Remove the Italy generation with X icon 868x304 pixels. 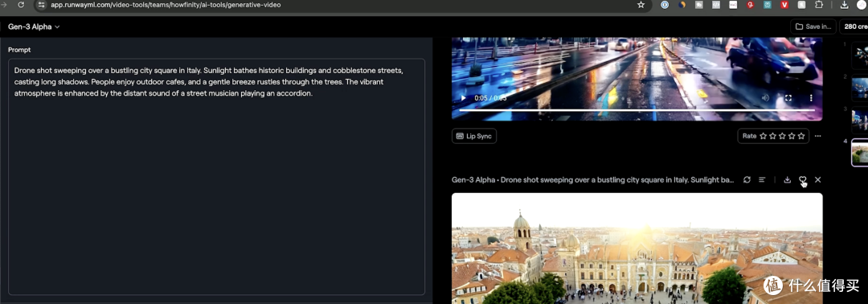coord(817,180)
